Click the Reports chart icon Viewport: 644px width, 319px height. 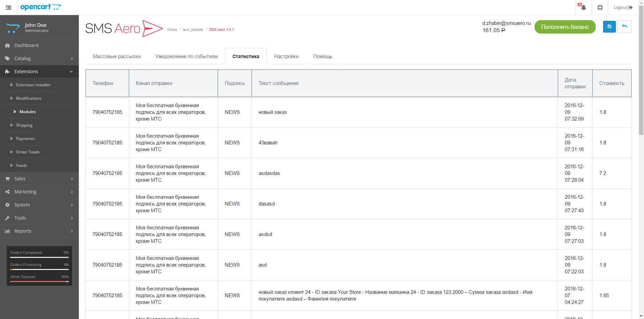click(7, 231)
